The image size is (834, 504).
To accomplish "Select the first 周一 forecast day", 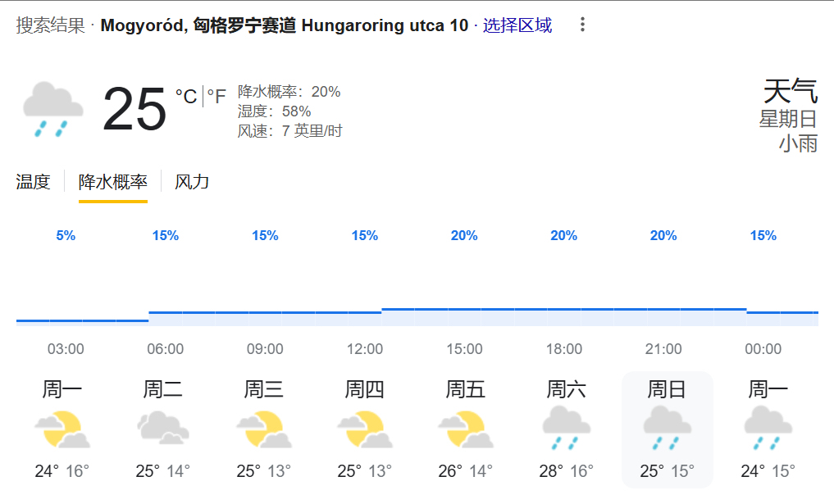I will coord(62,429).
